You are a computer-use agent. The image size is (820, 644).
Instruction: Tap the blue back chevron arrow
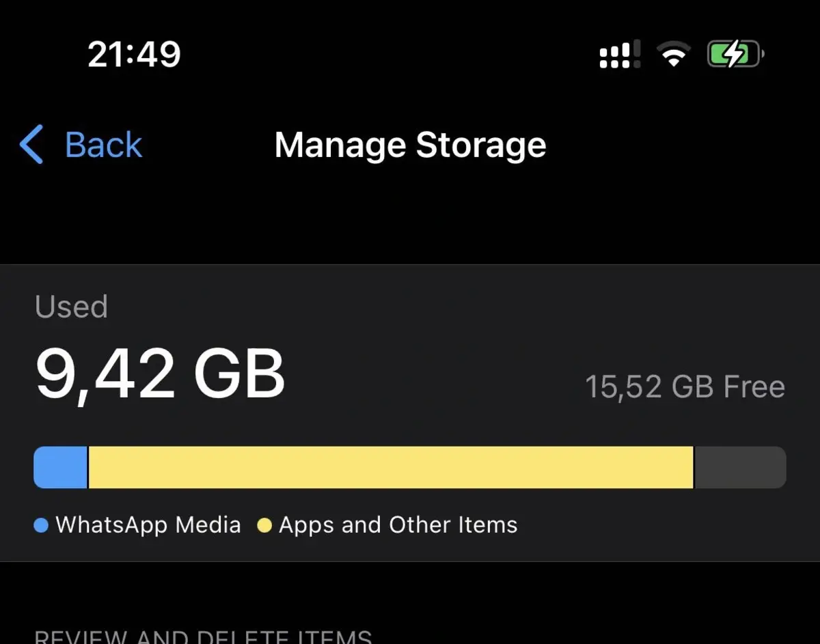point(32,145)
